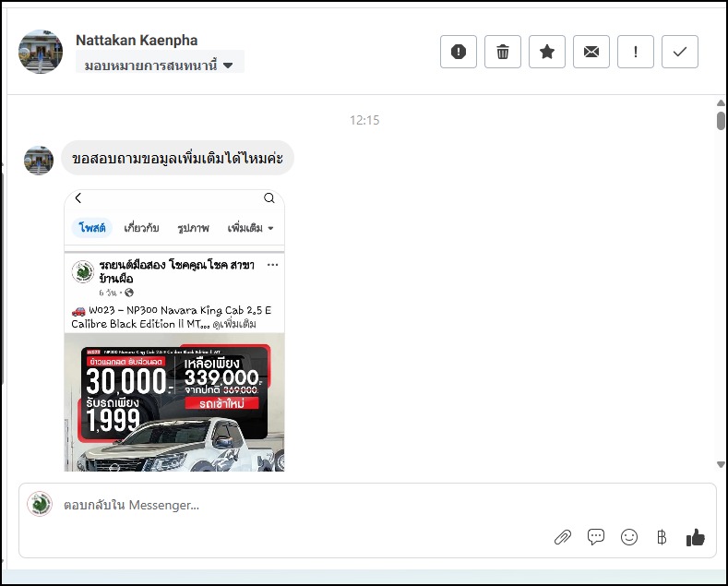Image resolution: width=728 pixels, height=586 pixels.
Task: Click sender avatar beside the message
Action: 38,160
